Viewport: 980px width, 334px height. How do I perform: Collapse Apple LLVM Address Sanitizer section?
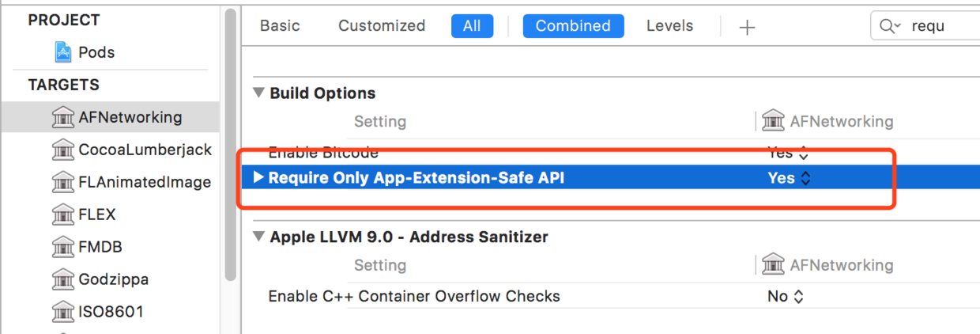258,237
